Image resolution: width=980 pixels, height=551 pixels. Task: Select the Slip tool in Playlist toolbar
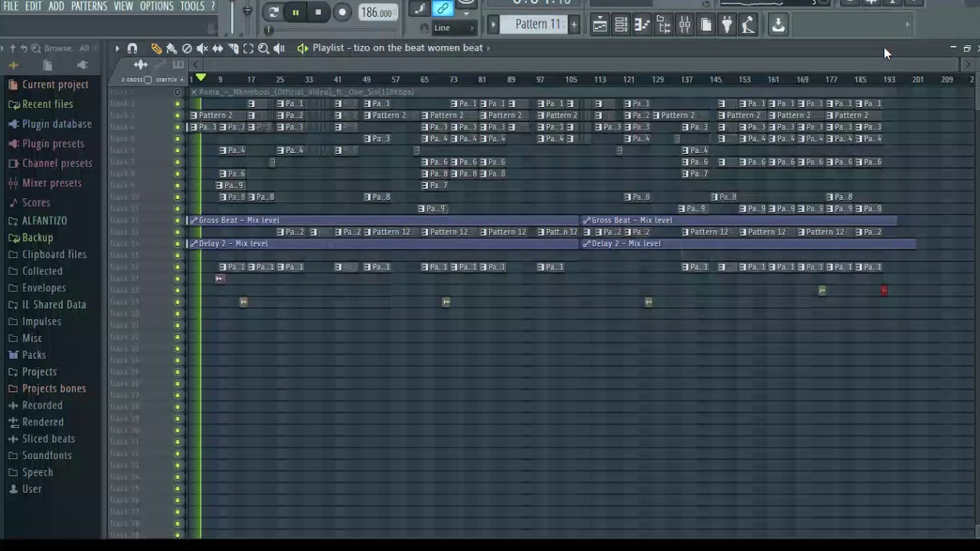coord(217,48)
